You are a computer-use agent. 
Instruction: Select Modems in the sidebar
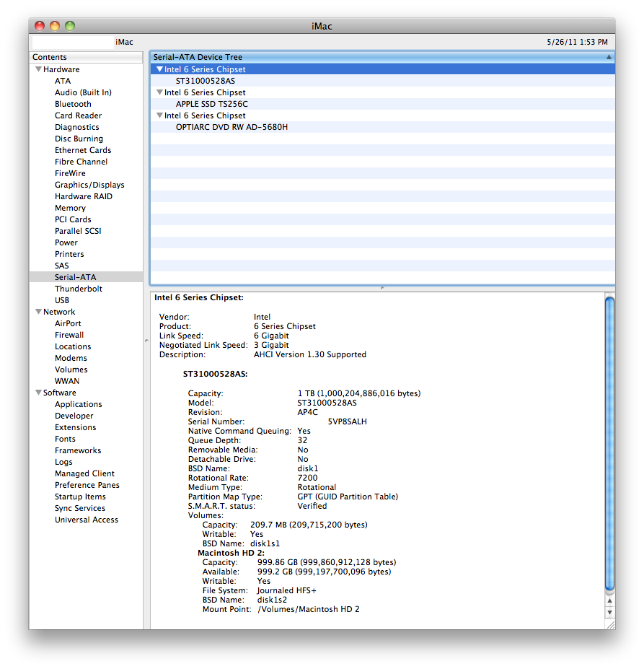pos(71,357)
